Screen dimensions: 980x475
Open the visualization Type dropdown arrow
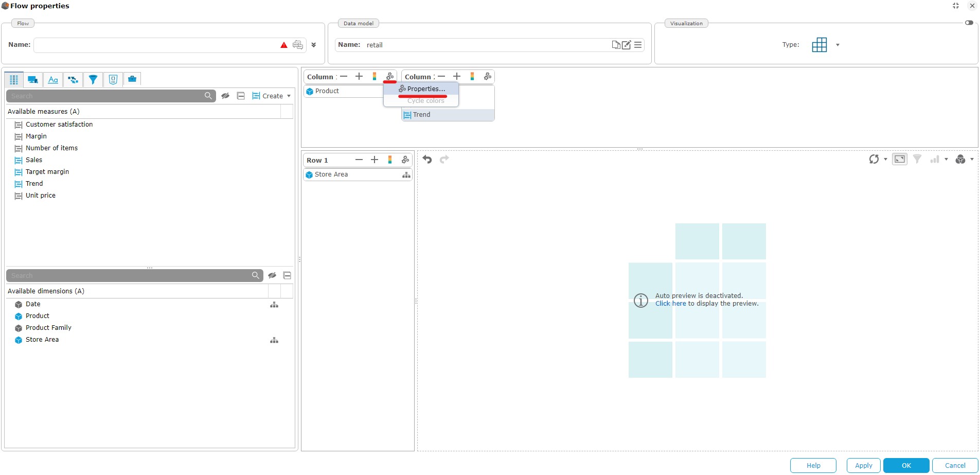coord(838,45)
